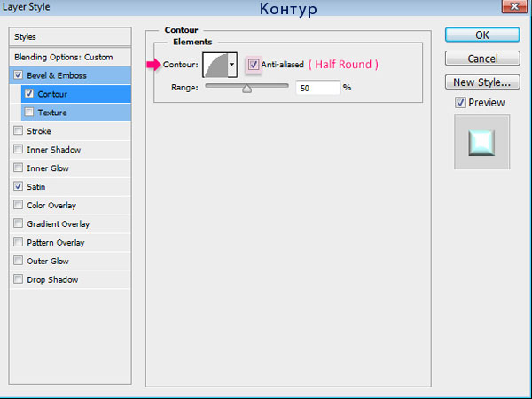Uncheck the Satin checkbox
Viewport: 532px width, 399px height.
19,186
